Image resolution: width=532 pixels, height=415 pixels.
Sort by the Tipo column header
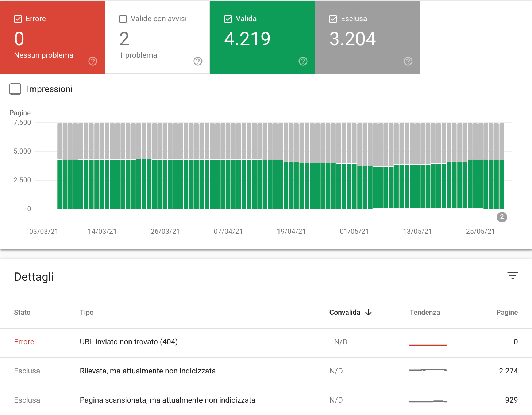point(87,313)
